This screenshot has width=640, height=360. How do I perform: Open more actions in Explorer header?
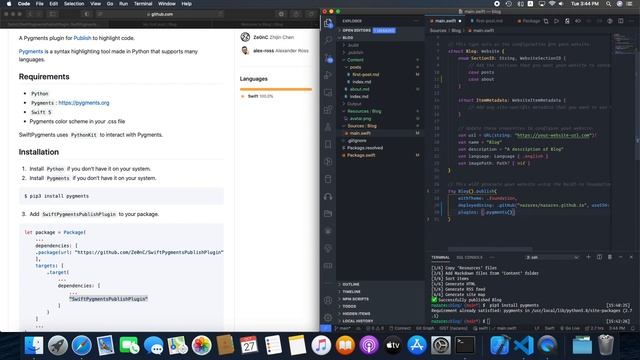[x=416, y=21]
